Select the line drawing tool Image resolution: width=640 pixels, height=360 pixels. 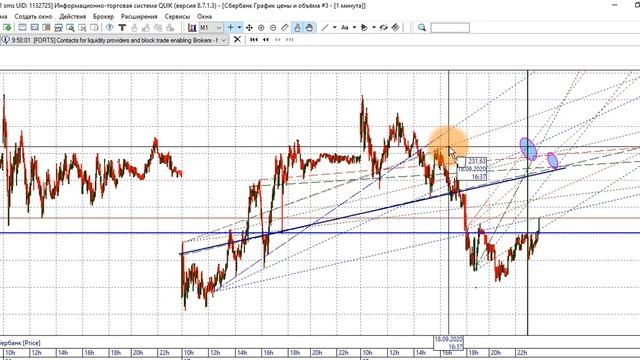pyautogui.click(x=325, y=27)
